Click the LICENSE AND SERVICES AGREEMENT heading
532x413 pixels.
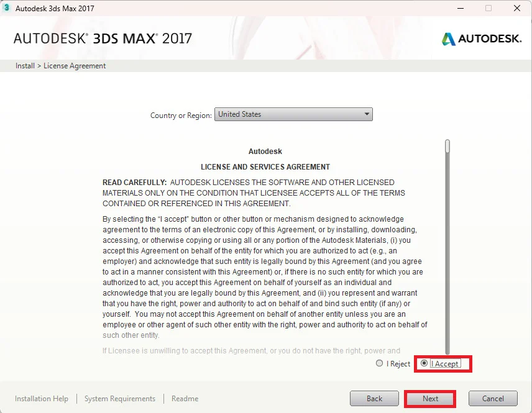265,167
